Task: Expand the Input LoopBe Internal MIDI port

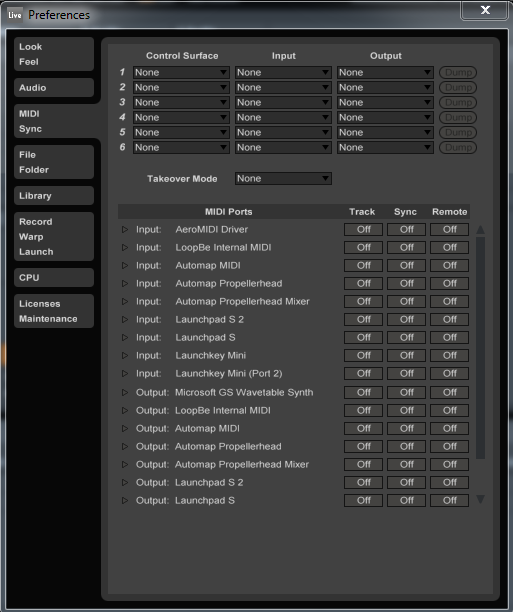Action: 125,247
